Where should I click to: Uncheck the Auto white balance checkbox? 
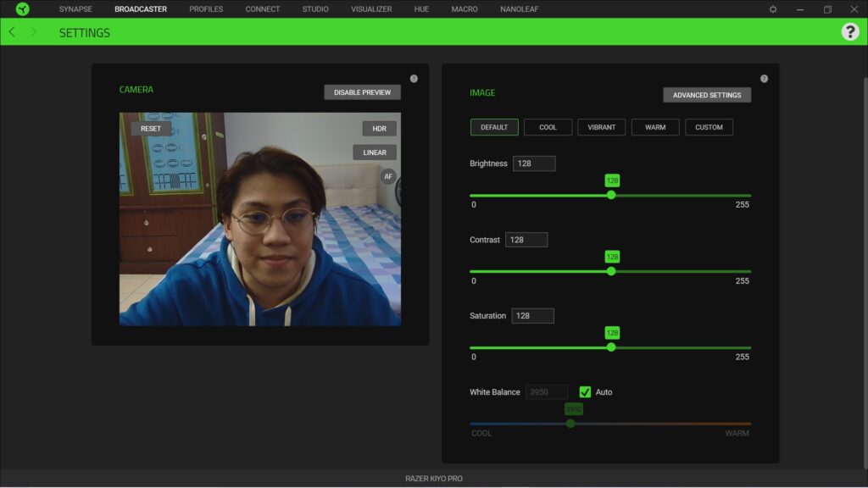[586, 391]
